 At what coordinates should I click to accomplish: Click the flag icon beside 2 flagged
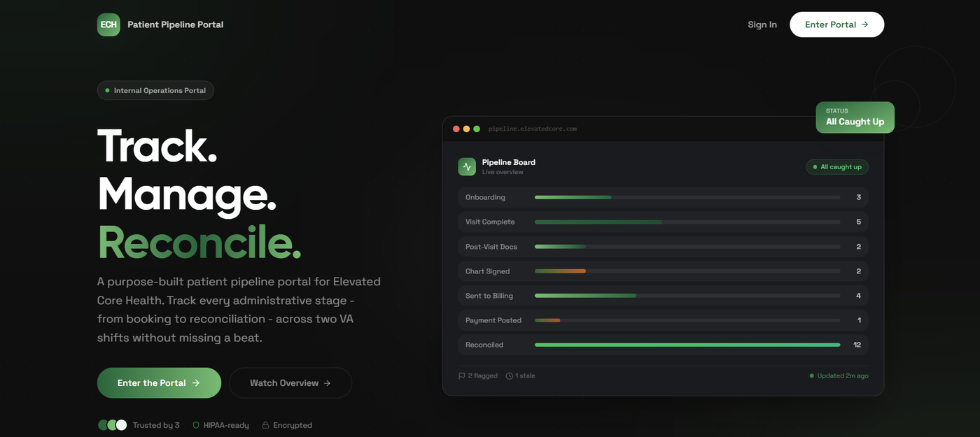tap(462, 375)
